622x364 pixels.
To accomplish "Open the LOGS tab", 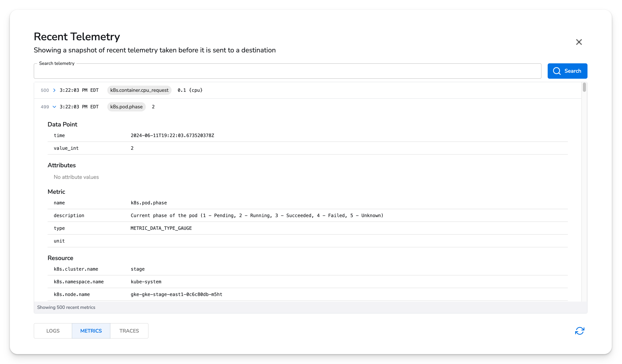I will click(53, 331).
